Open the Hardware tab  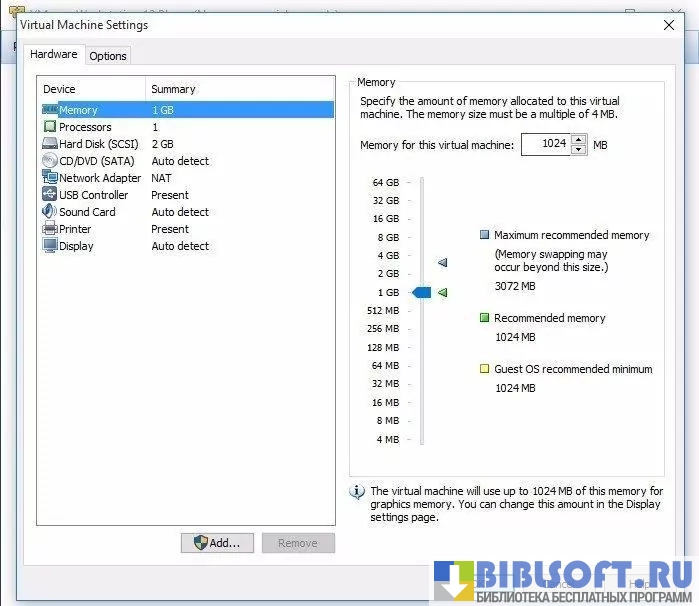pos(53,55)
